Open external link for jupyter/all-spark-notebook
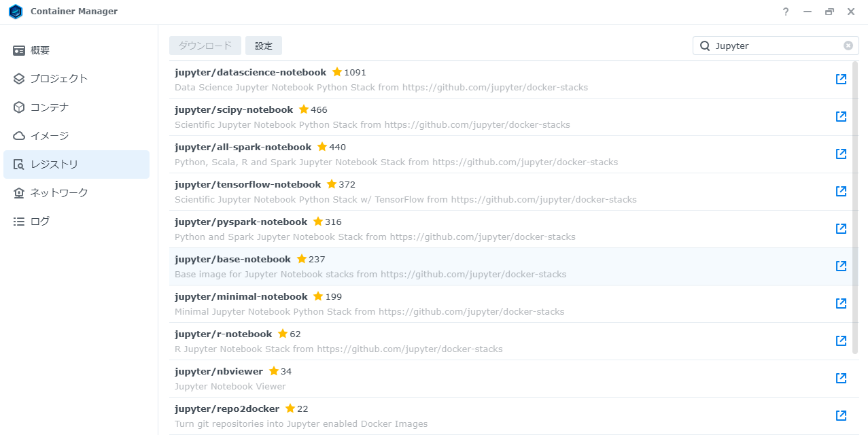Viewport: 868px width, 435px height. pyautogui.click(x=841, y=154)
